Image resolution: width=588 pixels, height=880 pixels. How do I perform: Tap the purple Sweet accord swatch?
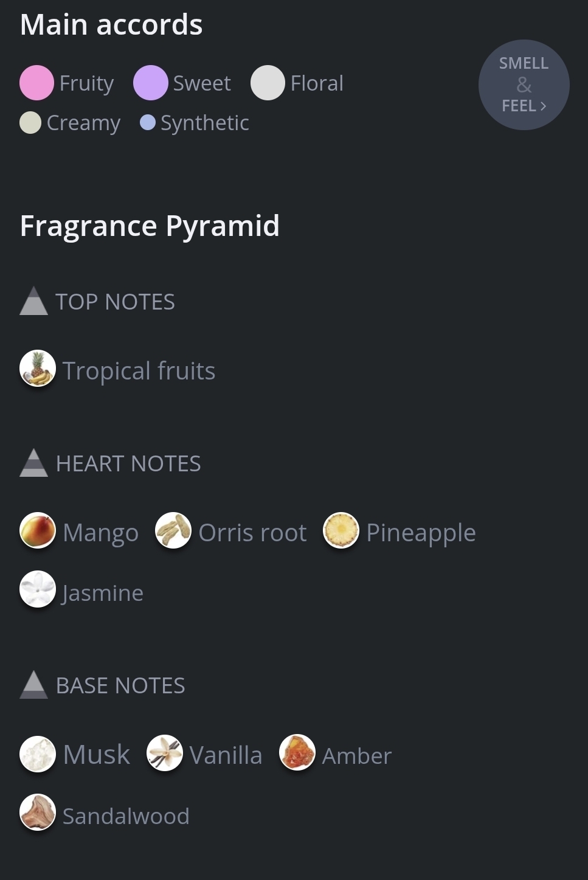(x=151, y=83)
